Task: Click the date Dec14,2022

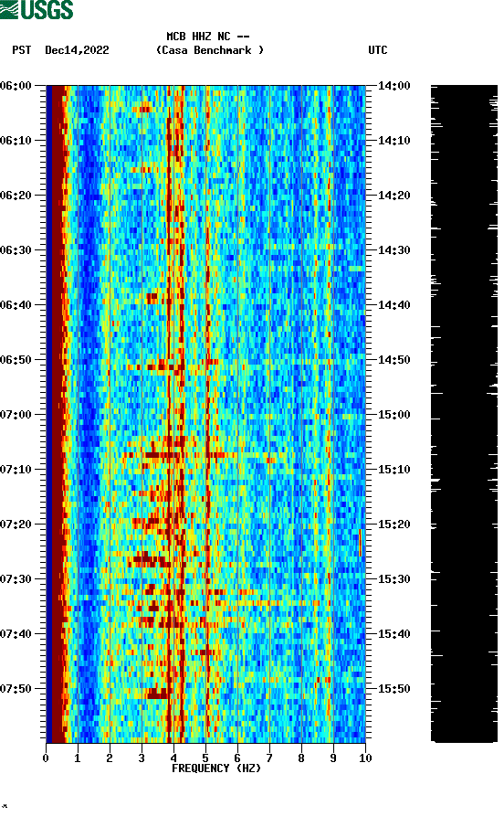Action: pos(77,50)
